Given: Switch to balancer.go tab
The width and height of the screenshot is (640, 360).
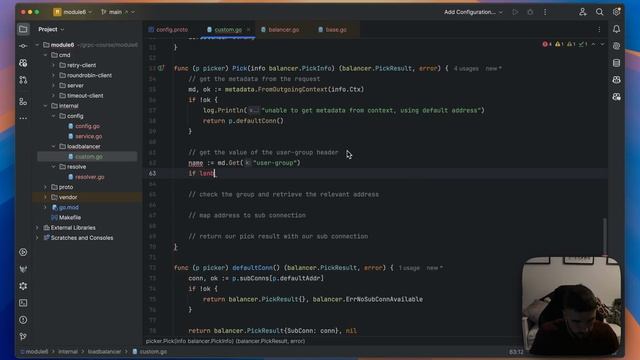Looking at the screenshot, I should [x=280, y=30].
